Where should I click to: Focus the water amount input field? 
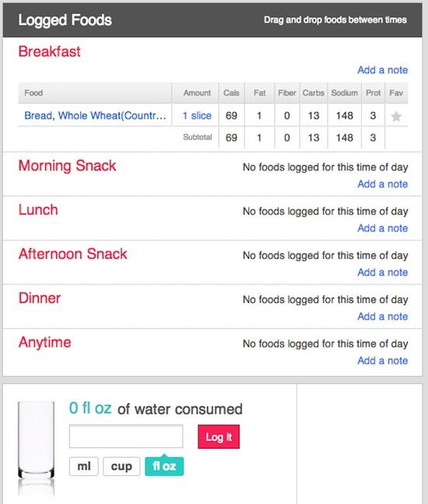(x=126, y=436)
